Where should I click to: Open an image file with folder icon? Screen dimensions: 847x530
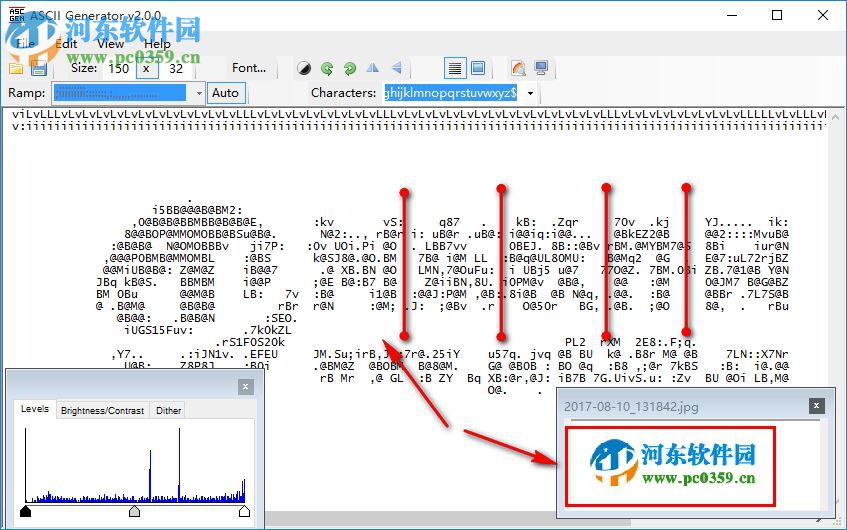point(16,69)
